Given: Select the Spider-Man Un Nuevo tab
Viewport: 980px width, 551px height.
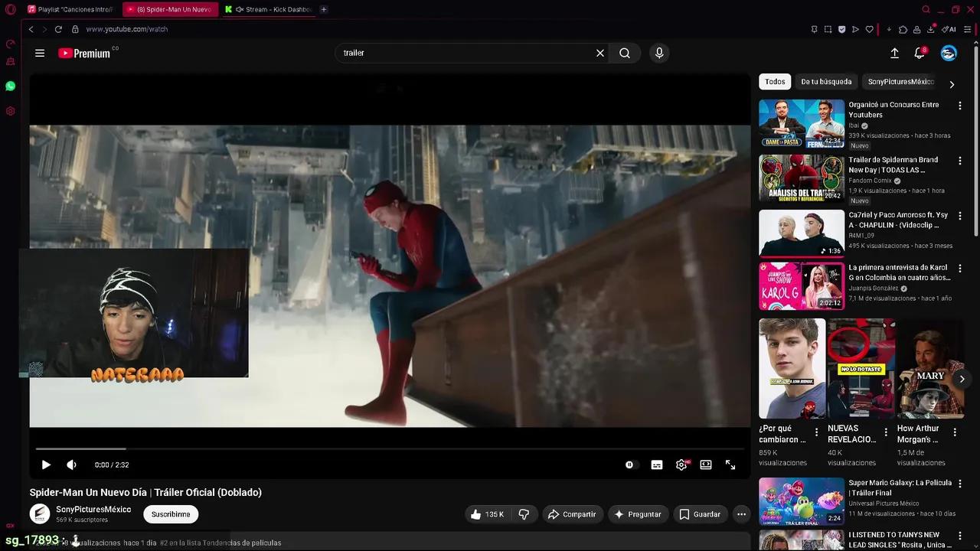Looking at the screenshot, I should coord(169,9).
